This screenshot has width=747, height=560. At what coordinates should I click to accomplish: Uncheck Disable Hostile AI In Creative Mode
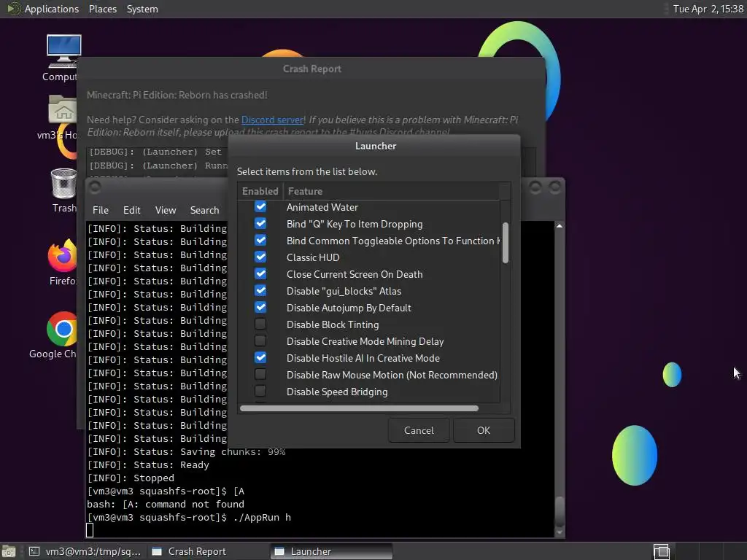click(x=260, y=358)
